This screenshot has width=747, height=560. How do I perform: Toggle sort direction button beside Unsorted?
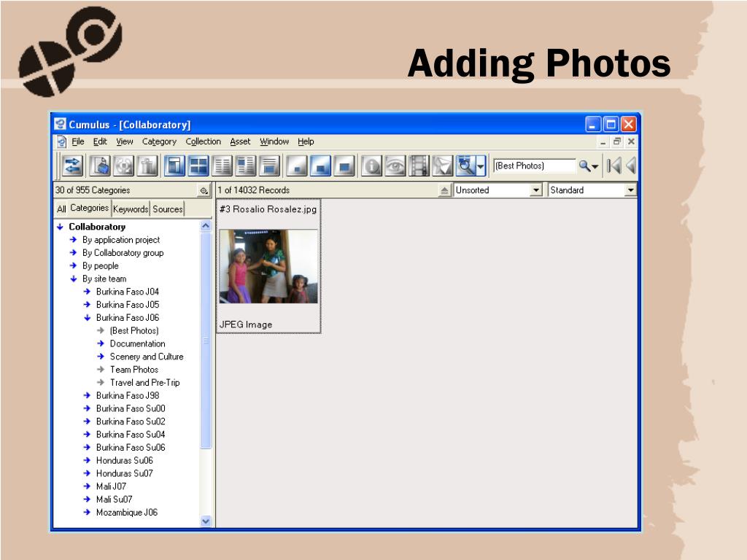[x=444, y=190]
